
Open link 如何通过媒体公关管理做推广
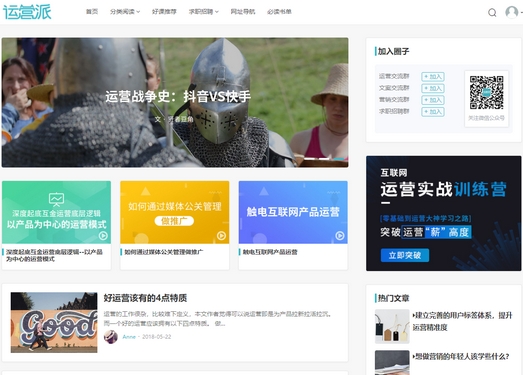point(163,252)
